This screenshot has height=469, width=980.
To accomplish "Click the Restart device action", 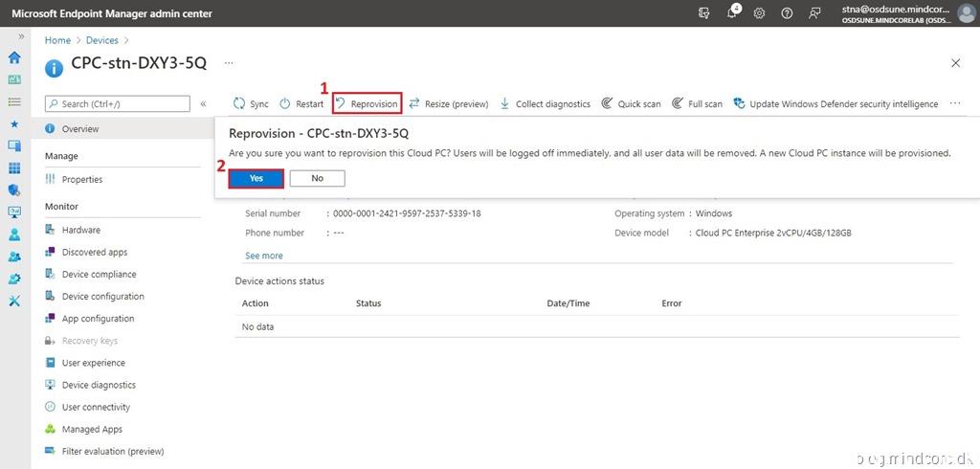I will pos(301,103).
